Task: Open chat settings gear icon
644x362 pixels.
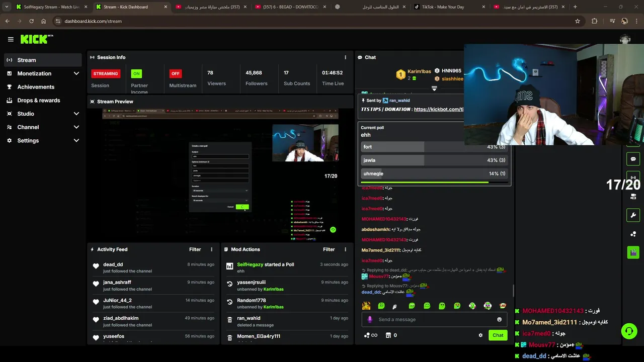Action: click(480, 335)
